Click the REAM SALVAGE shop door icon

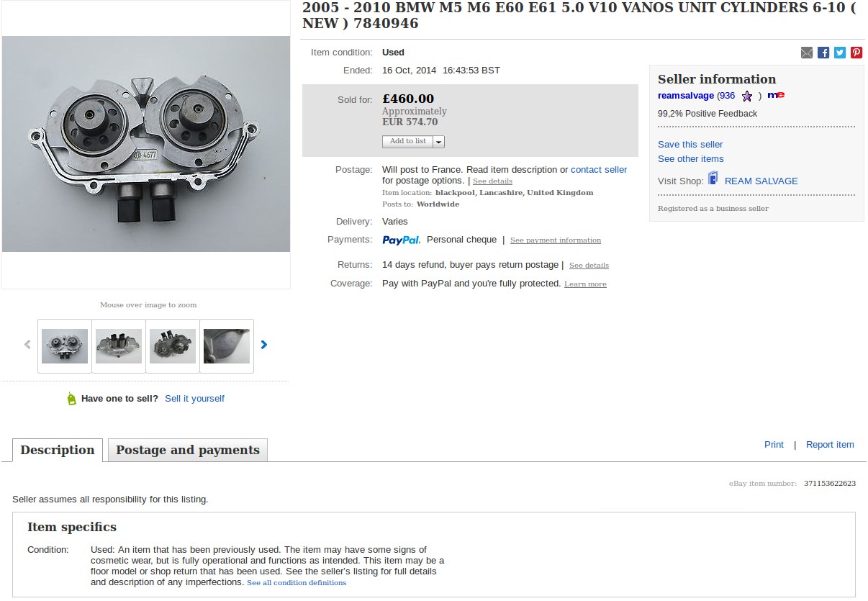(x=713, y=179)
